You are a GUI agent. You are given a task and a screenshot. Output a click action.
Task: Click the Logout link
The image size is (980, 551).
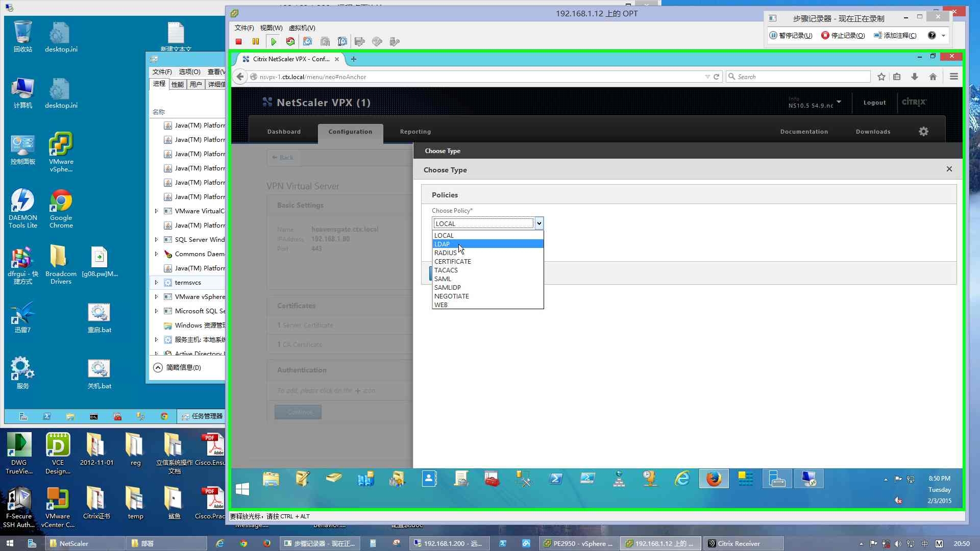click(x=874, y=103)
